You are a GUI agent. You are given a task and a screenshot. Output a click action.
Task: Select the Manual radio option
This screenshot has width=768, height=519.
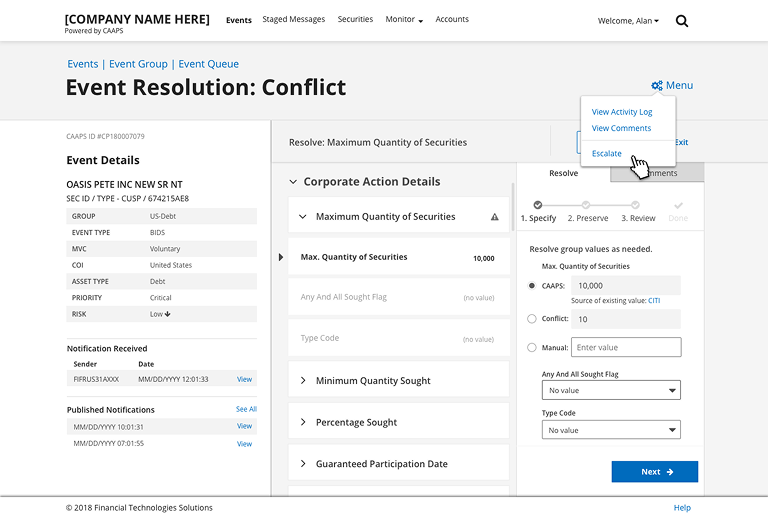click(x=532, y=348)
